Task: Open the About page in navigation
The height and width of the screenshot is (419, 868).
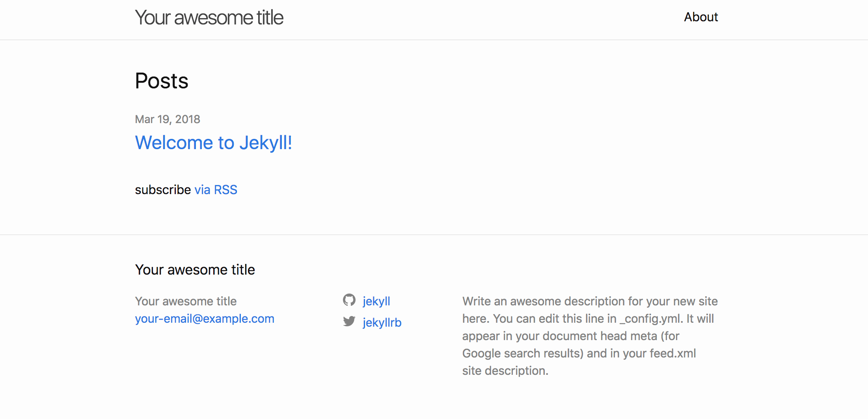Action: tap(700, 17)
